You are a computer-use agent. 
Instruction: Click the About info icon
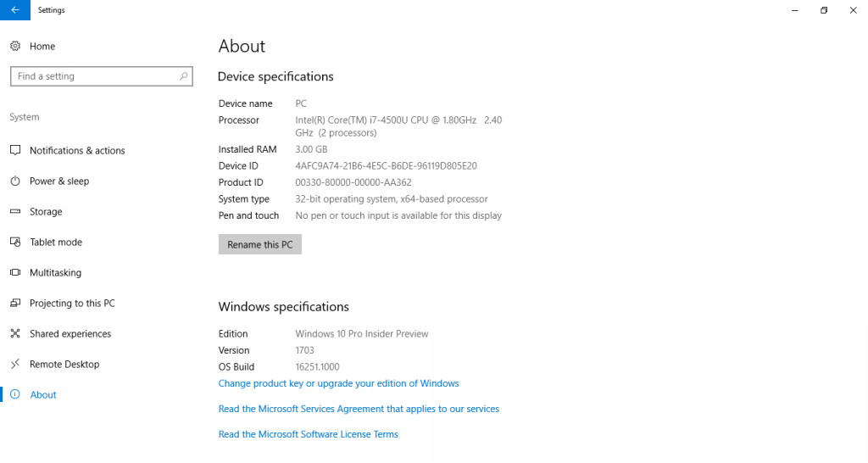[15, 394]
